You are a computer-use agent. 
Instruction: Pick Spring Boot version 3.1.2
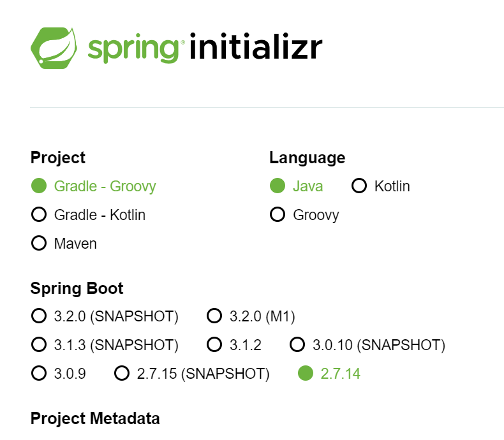pyautogui.click(x=214, y=345)
